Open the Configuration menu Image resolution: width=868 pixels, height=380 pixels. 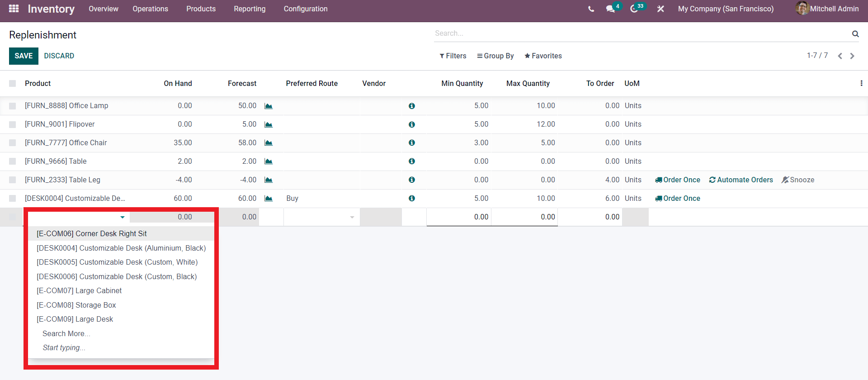pos(306,9)
